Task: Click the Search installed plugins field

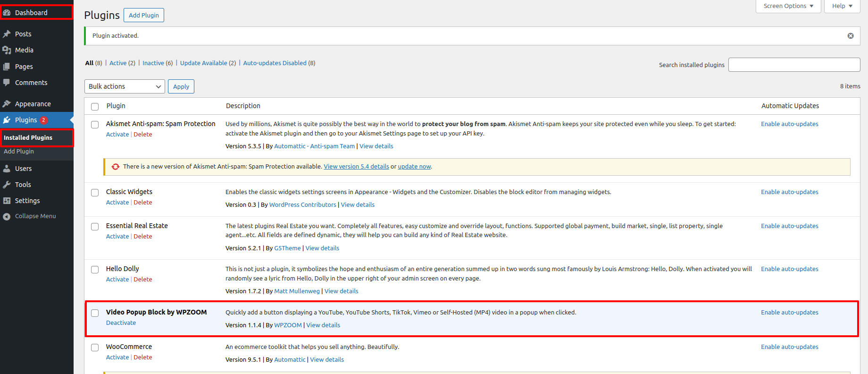Action: point(794,65)
